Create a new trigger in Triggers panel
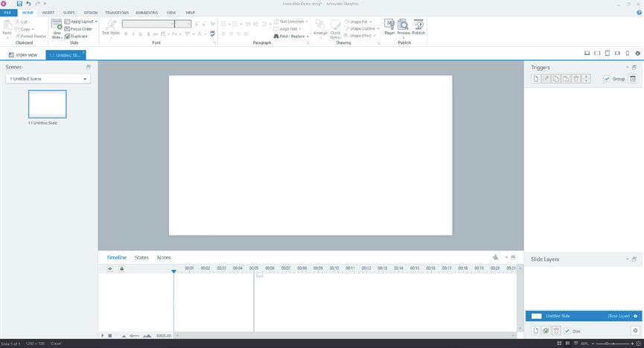644x348 pixels. pos(535,78)
